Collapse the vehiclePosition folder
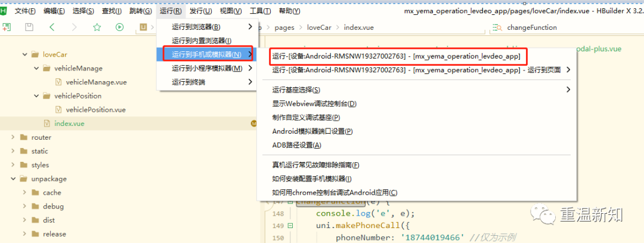644x243 pixels. (36, 96)
